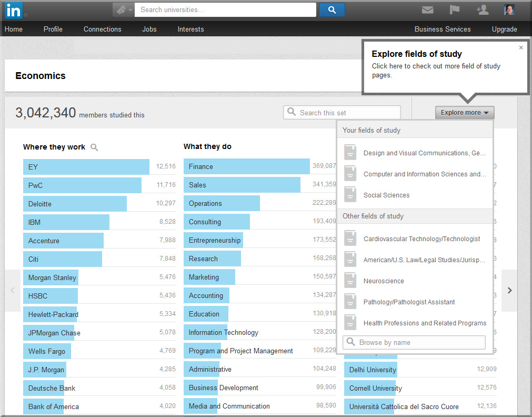Select the Delhi University bar
532x417 pixels.
(370, 370)
